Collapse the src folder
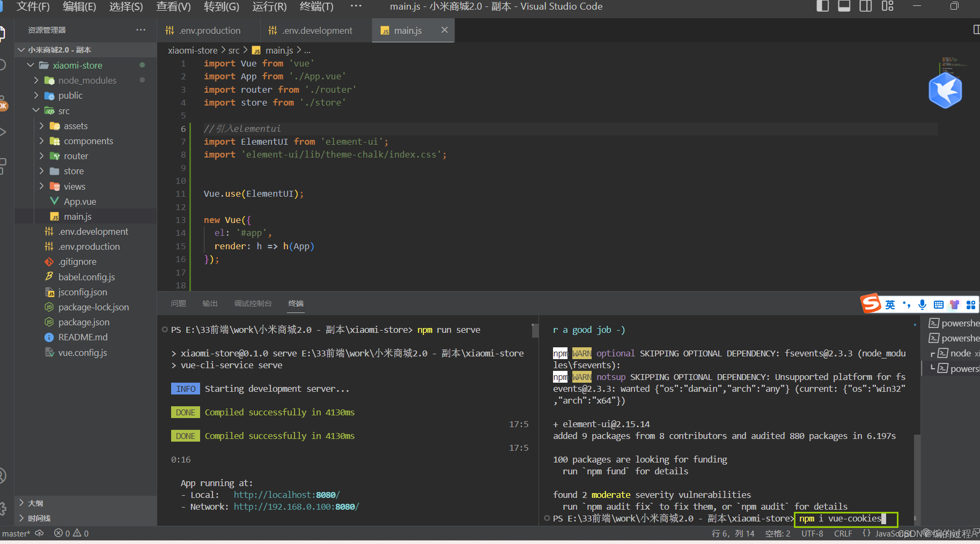The image size is (980, 544). pos(86,111)
